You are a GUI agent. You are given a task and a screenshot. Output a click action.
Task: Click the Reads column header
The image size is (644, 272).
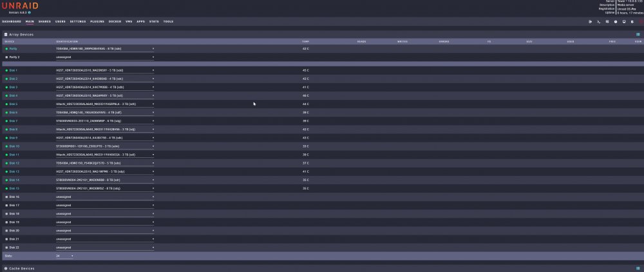(x=361, y=41)
